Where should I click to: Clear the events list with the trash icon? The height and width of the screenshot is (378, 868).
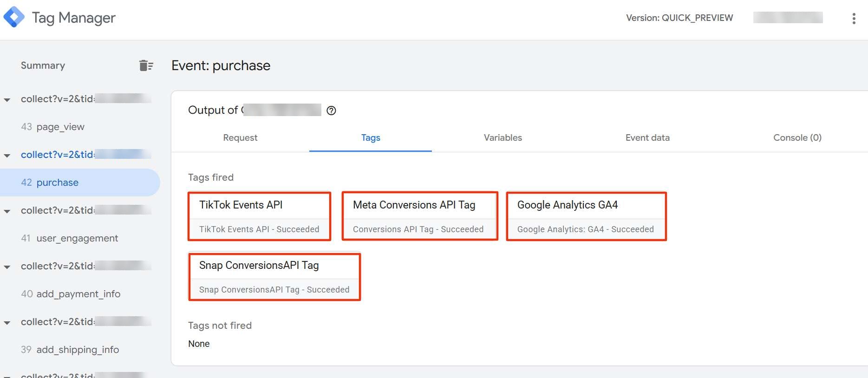click(146, 65)
